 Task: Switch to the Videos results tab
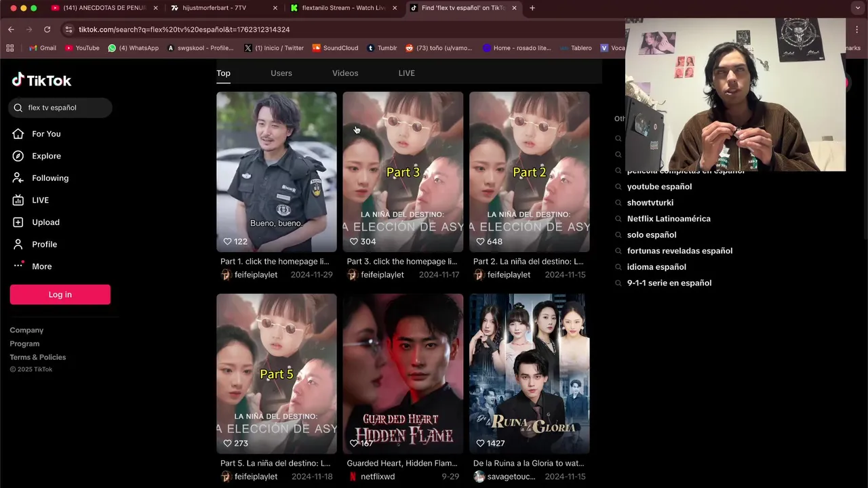click(345, 73)
